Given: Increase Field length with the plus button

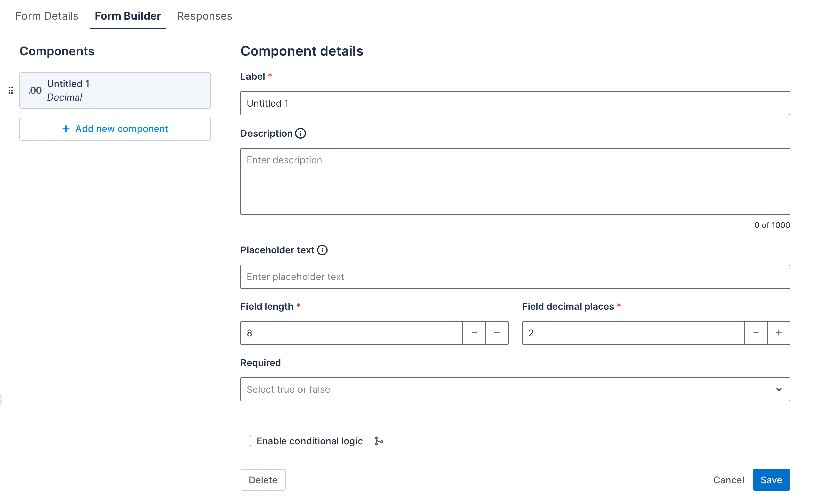Looking at the screenshot, I should coord(497,333).
